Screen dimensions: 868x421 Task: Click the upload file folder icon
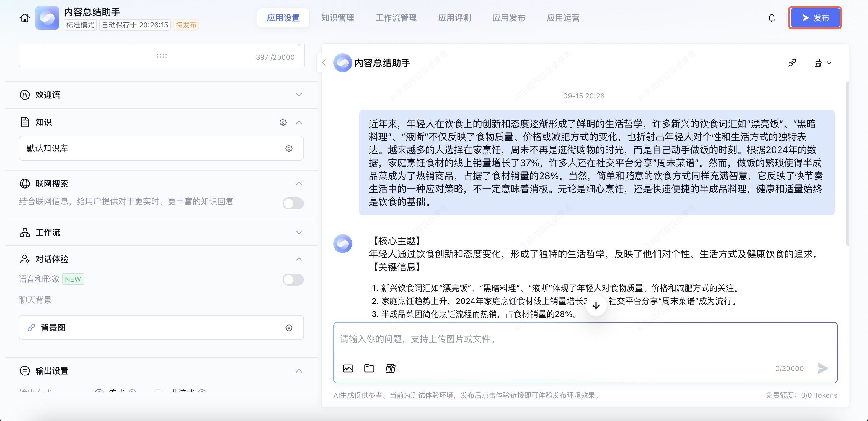point(369,368)
